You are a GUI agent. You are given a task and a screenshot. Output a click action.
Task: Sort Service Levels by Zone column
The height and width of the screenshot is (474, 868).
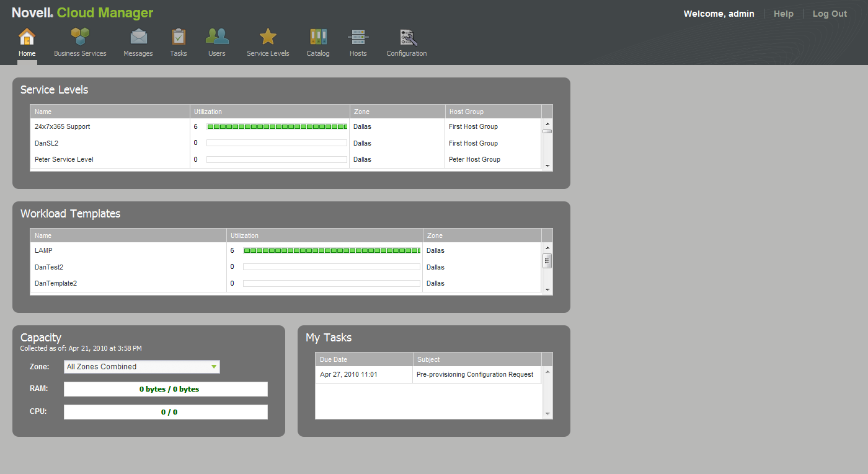pyautogui.click(x=397, y=112)
